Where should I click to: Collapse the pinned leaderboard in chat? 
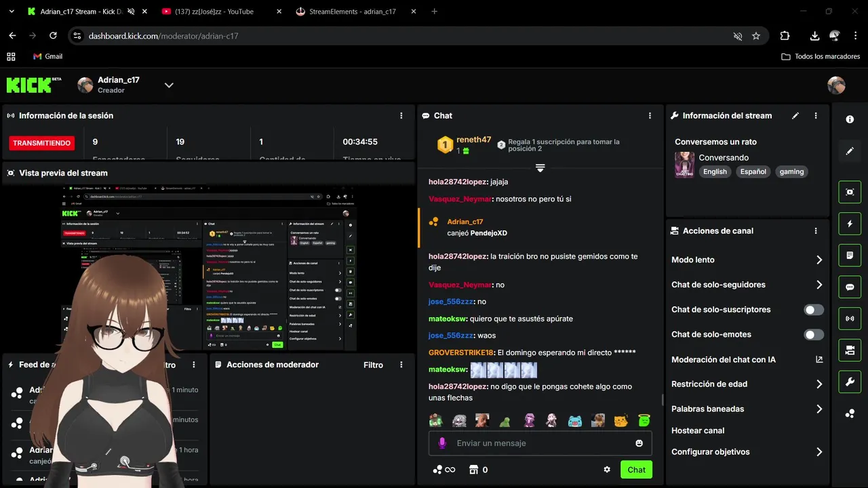[x=540, y=167]
